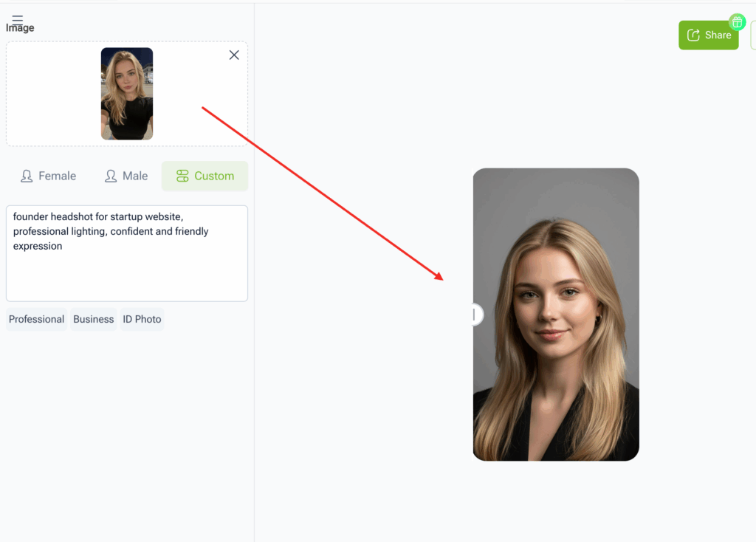Viewport: 756px width, 542px height.
Task: Click the toggle icon beside Custom
Action: [182, 176]
